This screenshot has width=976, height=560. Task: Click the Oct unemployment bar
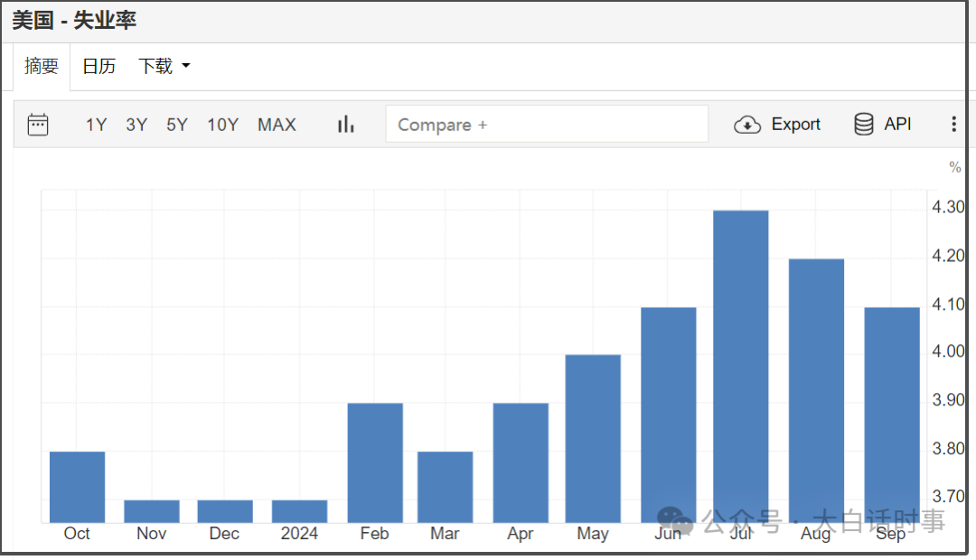pyautogui.click(x=77, y=487)
